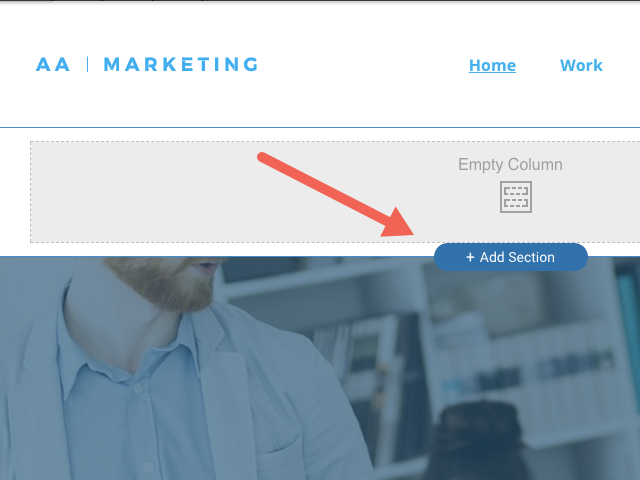
Task: Click the red arrow annotation
Action: (x=336, y=194)
